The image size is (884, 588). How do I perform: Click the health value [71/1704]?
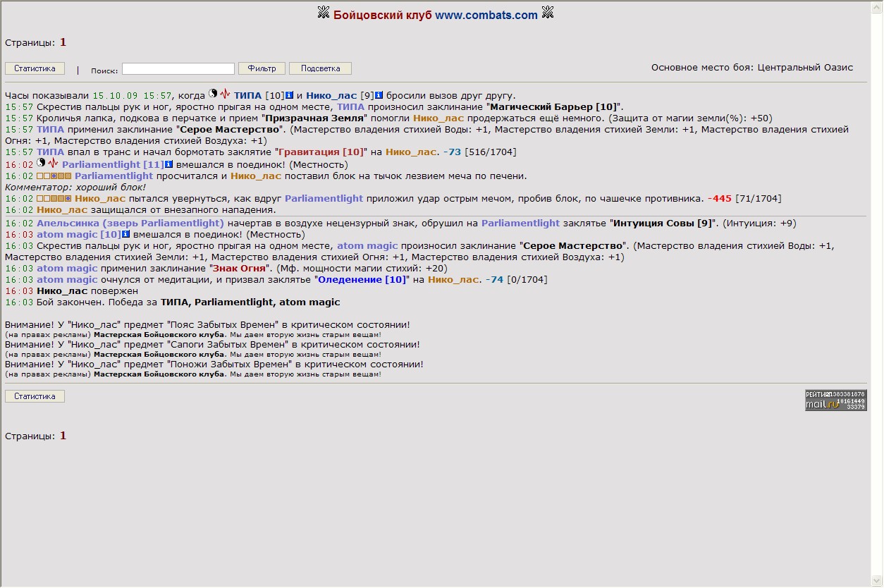click(x=759, y=199)
